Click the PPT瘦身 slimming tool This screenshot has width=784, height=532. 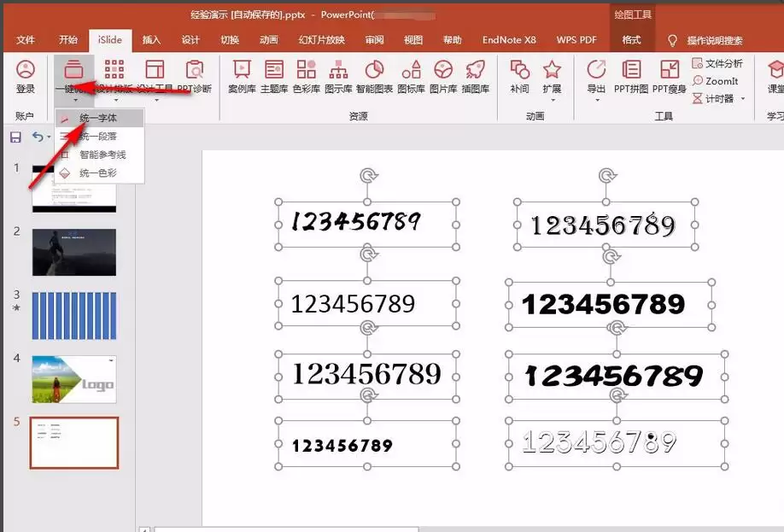point(670,75)
